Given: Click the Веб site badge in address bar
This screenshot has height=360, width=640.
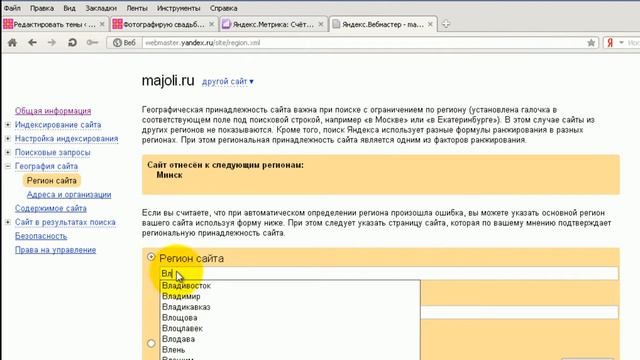Looking at the screenshot, I should pos(124,42).
